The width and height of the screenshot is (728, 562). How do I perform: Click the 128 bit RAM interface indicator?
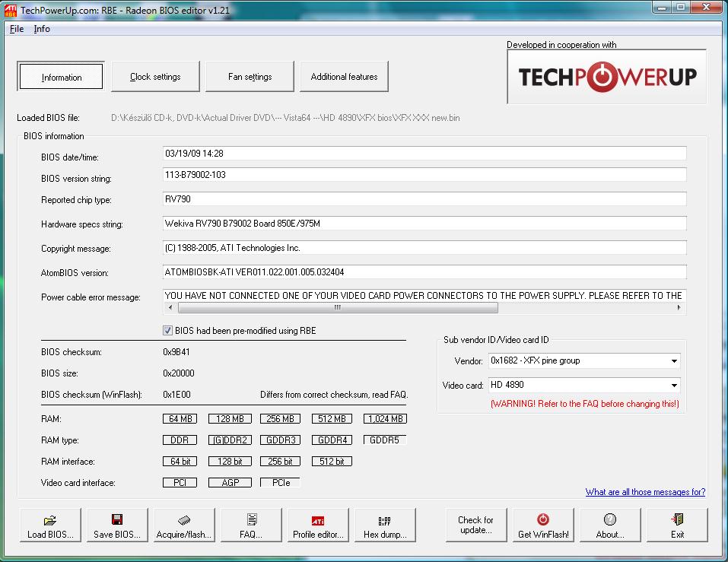click(230, 462)
